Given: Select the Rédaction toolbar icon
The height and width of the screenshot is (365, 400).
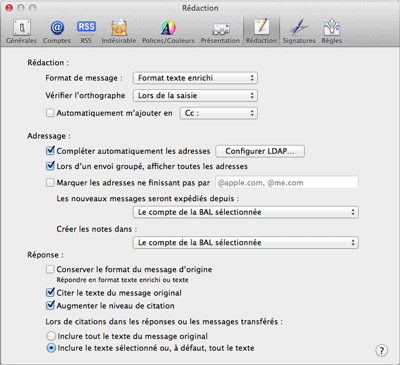Looking at the screenshot, I should pos(261,32).
